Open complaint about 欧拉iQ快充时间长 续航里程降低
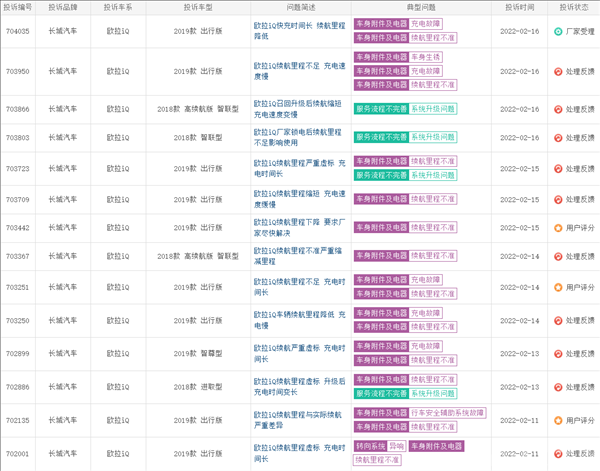The height and width of the screenshot is (471, 600). [299, 31]
